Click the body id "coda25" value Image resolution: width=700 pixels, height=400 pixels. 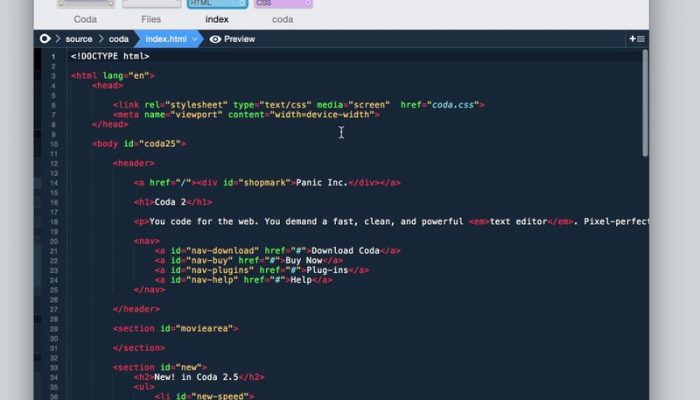click(x=160, y=144)
